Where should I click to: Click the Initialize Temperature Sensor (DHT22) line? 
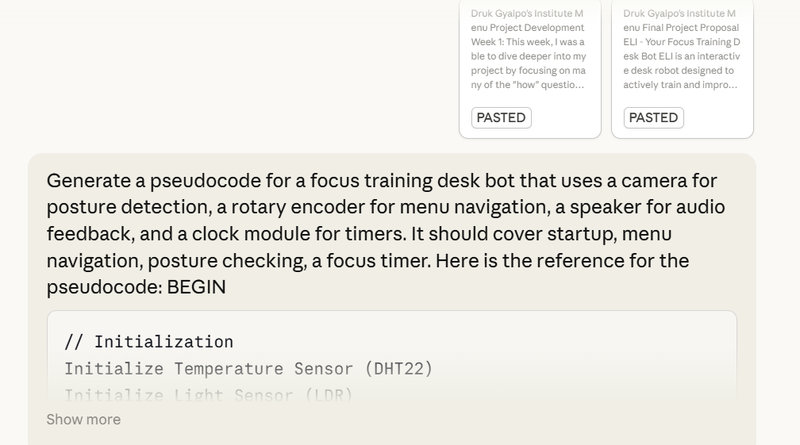[248, 368]
